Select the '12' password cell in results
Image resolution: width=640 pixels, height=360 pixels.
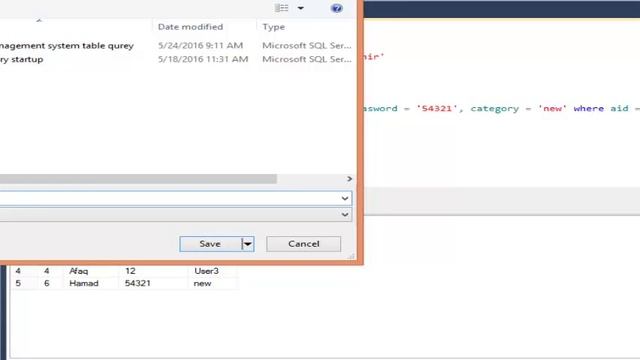pyautogui.click(x=130, y=271)
